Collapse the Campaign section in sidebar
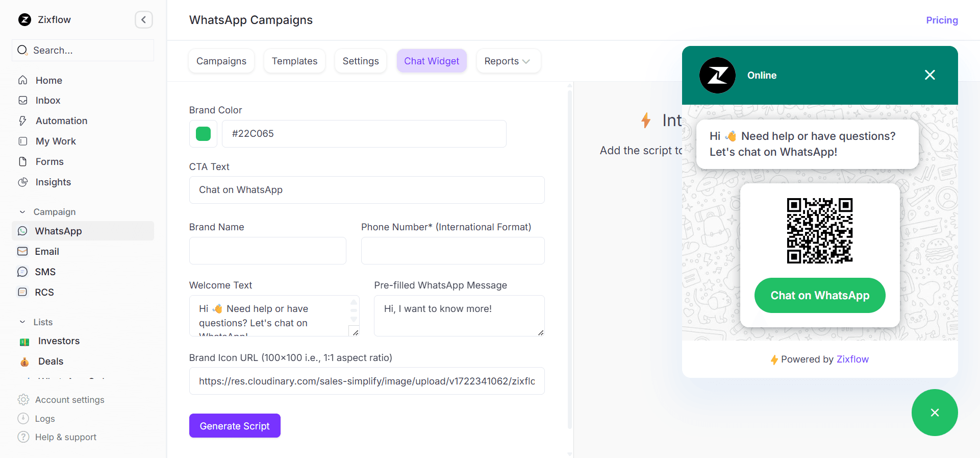Image resolution: width=980 pixels, height=458 pixels. click(22, 212)
